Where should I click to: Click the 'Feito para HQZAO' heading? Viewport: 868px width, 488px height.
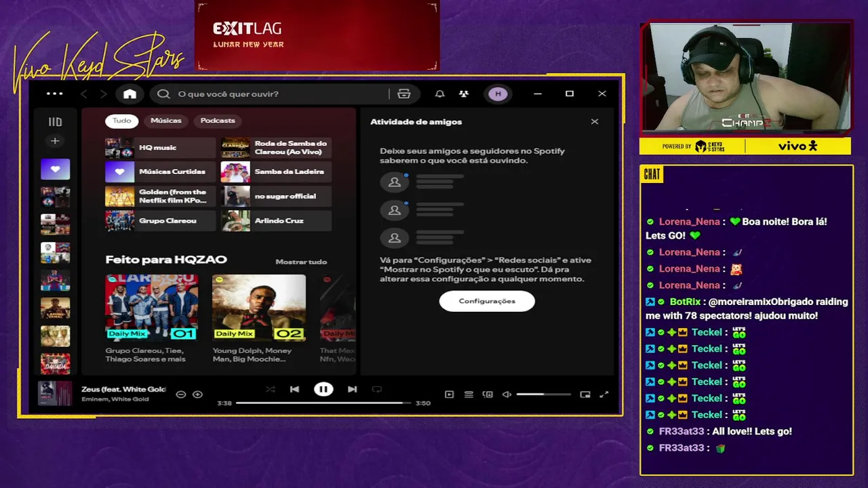click(166, 260)
